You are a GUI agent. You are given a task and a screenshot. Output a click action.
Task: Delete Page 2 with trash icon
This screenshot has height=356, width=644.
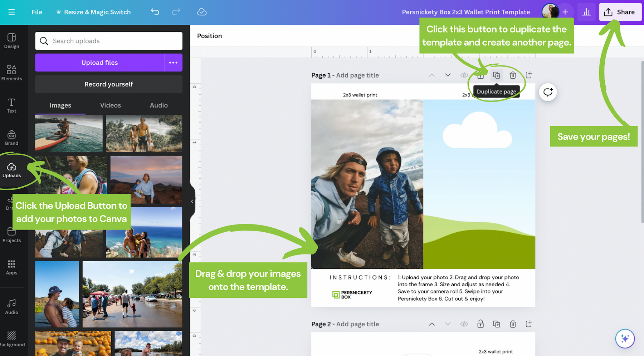coord(513,324)
